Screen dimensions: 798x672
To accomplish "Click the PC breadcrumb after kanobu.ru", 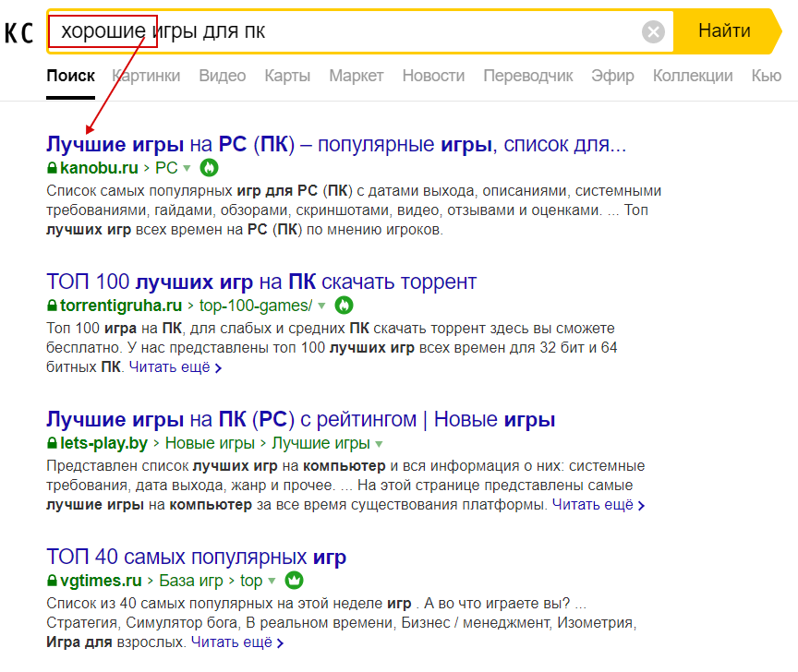I will click(x=166, y=168).
